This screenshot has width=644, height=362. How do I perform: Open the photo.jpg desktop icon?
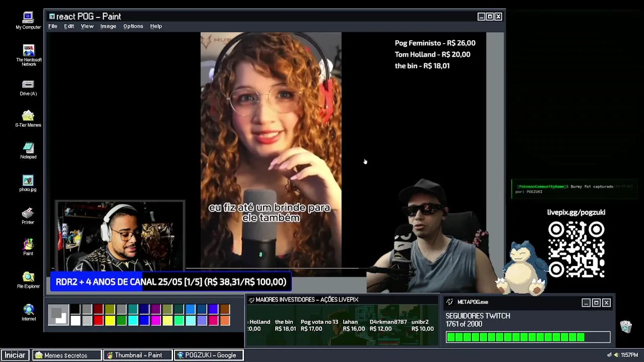28,183
